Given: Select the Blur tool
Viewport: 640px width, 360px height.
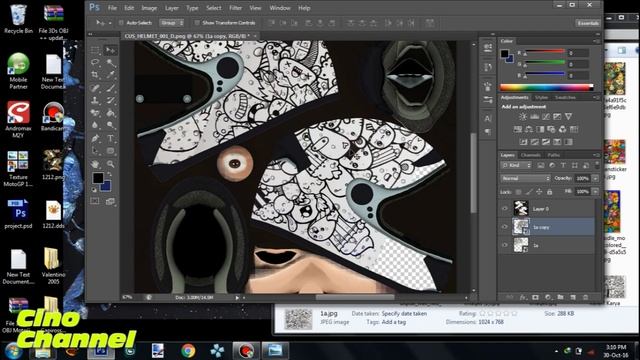Looking at the screenshot, I should click(x=95, y=125).
